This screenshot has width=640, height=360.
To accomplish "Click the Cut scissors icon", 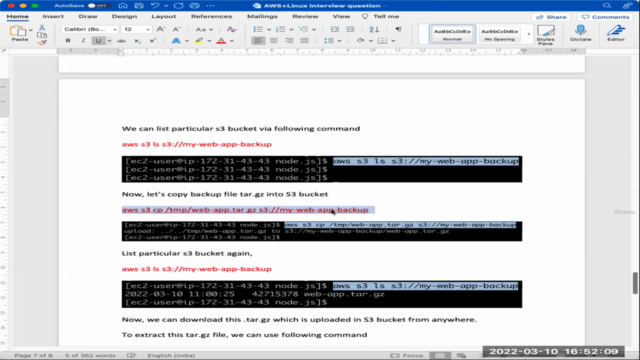I will (x=42, y=28).
